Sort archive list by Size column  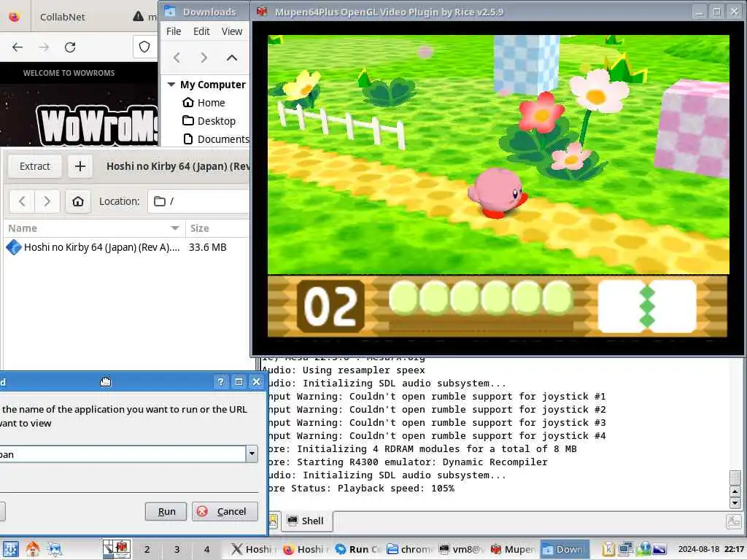coord(217,228)
